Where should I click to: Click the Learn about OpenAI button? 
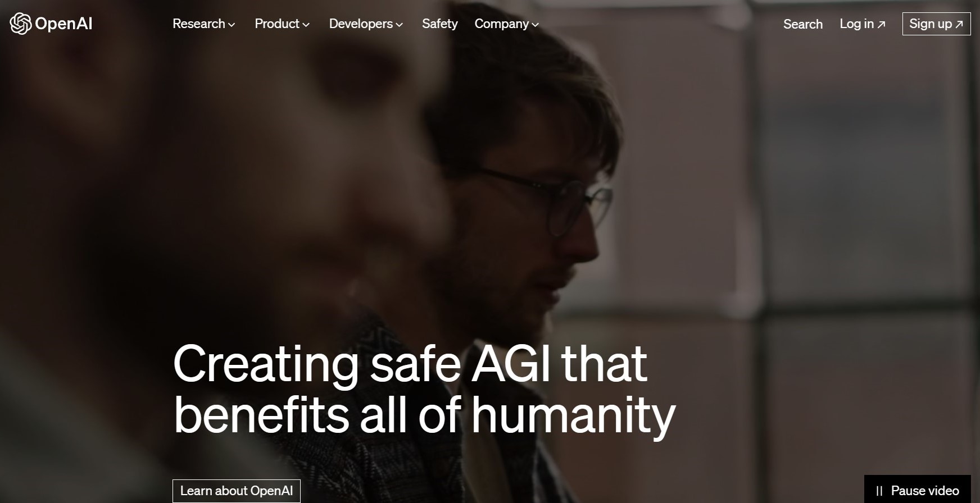click(237, 491)
